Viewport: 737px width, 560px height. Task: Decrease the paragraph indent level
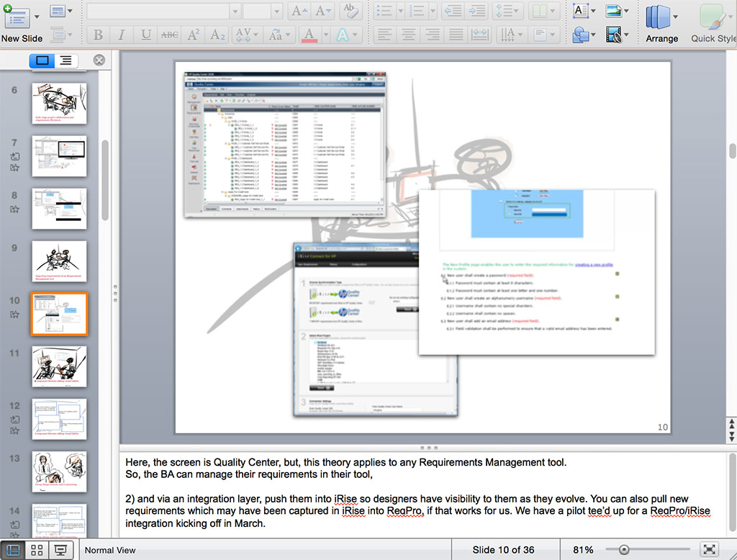coord(453,11)
